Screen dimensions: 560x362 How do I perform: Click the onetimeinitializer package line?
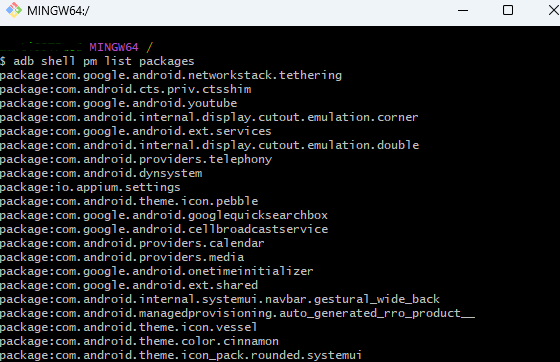coord(157,271)
